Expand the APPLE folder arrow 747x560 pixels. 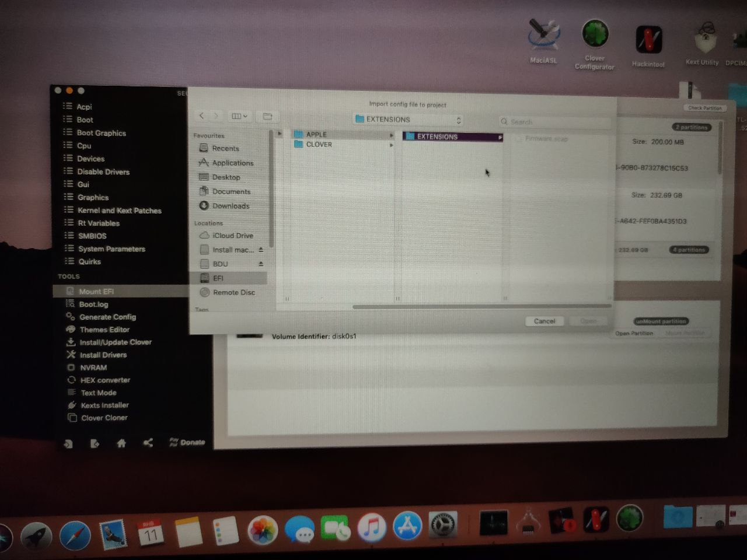coord(392,135)
